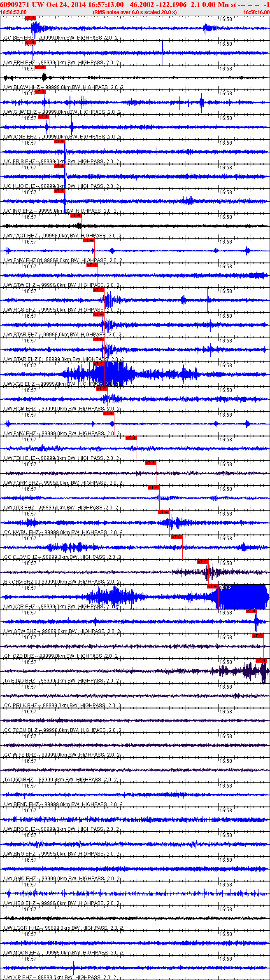The width and height of the screenshot is (270, 980).
Task: Click the 'UW MOON EHZ' station label
Action: point(22,953)
